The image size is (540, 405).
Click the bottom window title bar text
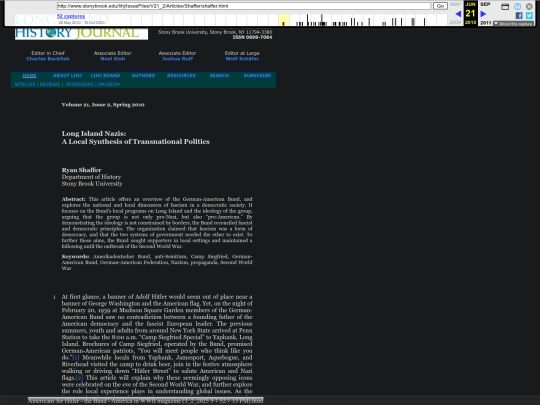pyautogui.click(x=145, y=401)
